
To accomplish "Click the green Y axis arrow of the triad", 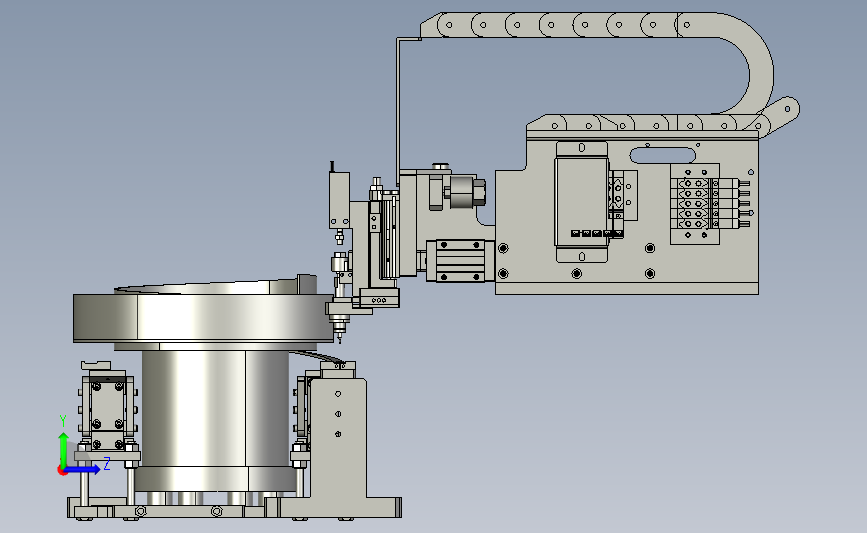I will (x=63, y=449).
